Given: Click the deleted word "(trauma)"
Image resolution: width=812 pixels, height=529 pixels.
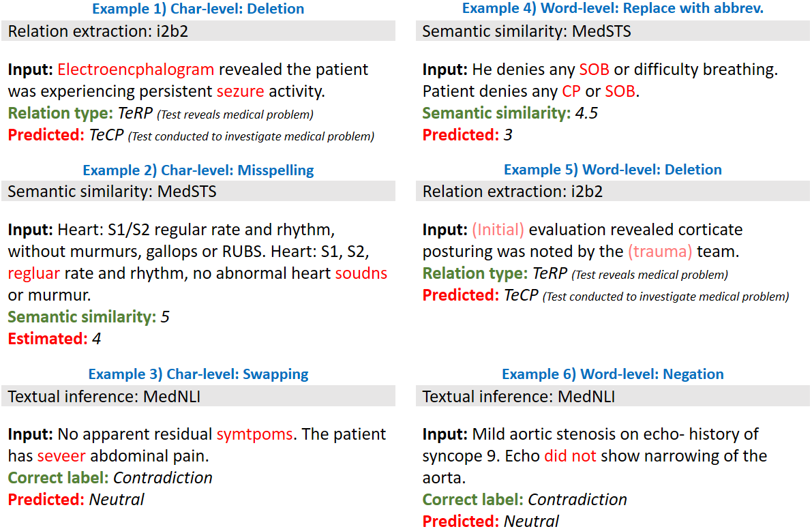Looking at the screenshot, I should coord(659,252).
